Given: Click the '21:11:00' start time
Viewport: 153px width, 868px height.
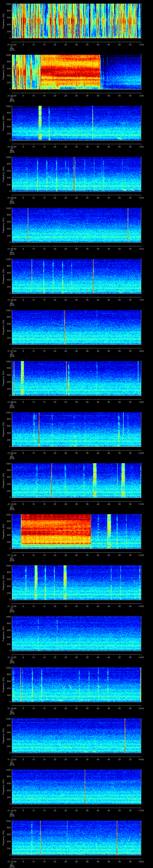Looking at the screenshot, I should click(12, 555).
